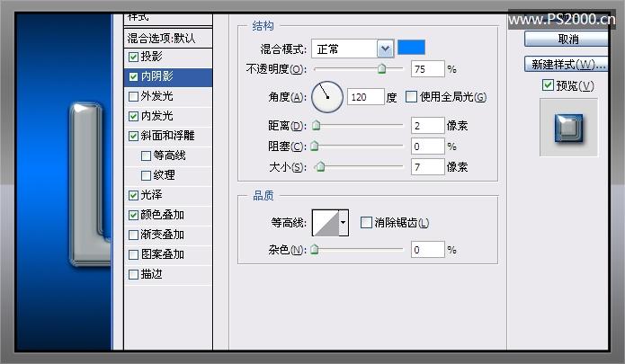625x364 pixels.
Task: Click the 距离 distance field showing 2
Action: [x=428, y=126]
